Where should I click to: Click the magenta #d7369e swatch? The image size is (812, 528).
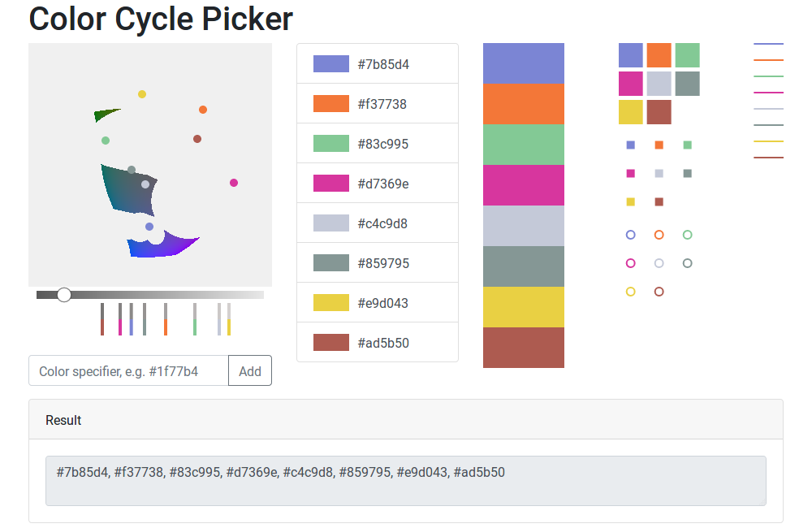378,183
